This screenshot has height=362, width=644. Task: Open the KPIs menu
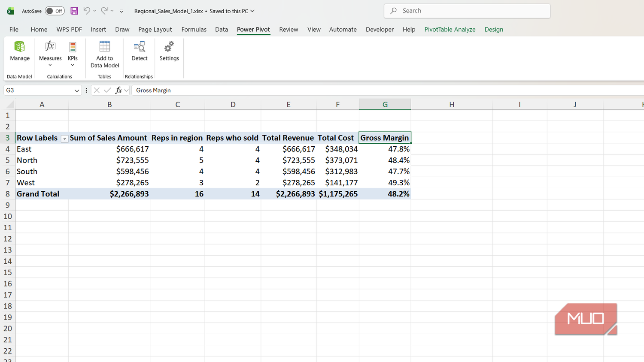73,54
